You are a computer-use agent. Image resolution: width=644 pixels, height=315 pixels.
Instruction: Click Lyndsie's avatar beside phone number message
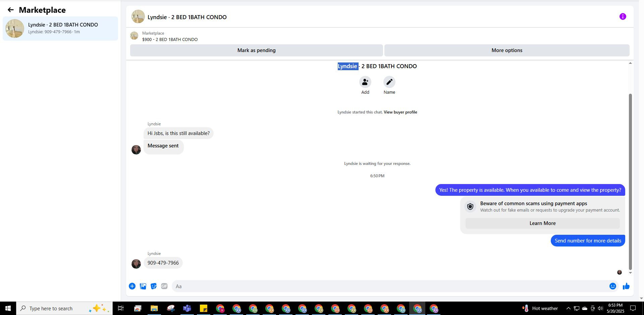136,264
